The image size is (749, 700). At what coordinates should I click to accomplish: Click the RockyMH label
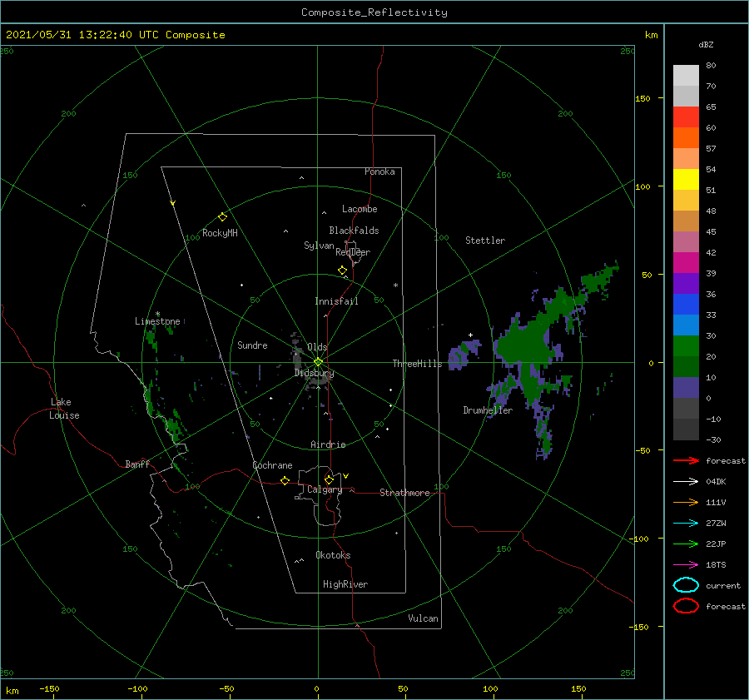click(220, 233)
